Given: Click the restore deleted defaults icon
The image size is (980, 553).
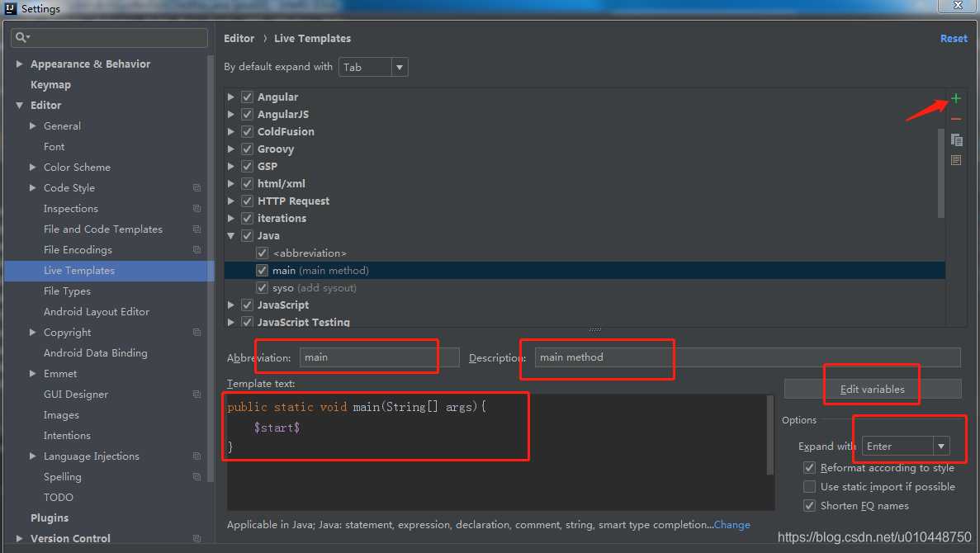Looking at the screenshot, I should [955, 160].
